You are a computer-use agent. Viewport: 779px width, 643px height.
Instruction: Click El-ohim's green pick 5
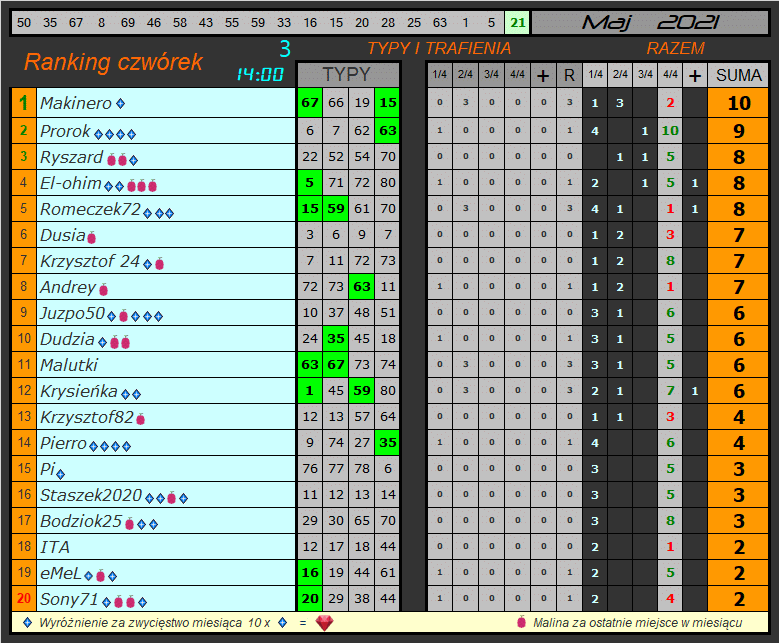(310, 182)
